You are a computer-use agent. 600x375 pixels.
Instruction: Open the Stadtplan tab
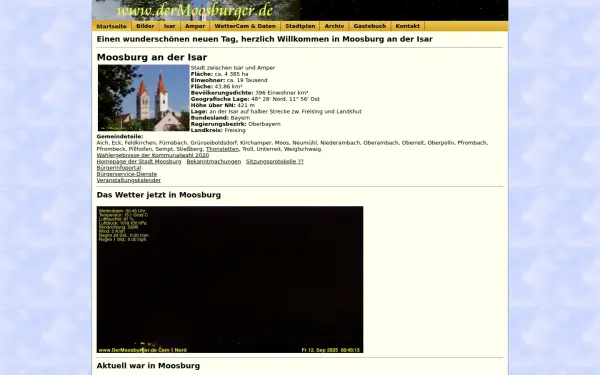(300, 26)
